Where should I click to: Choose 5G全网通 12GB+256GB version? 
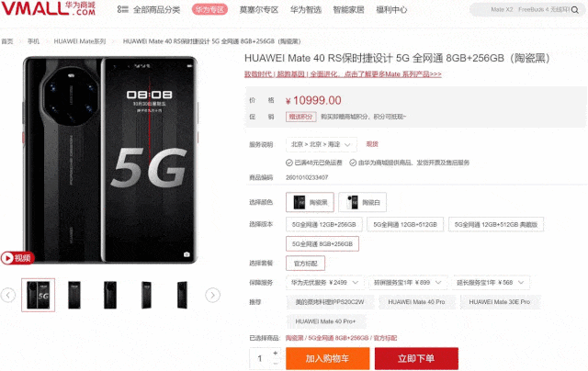[324, 224]
